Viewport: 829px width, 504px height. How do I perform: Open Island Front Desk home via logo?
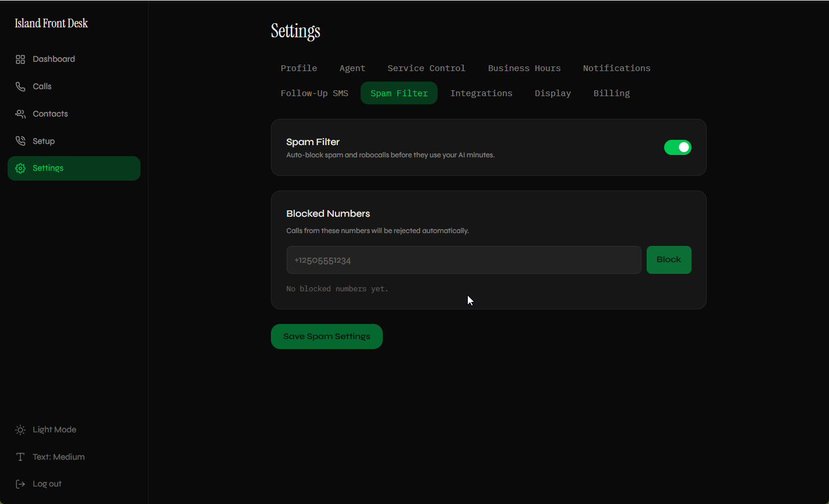pyautogui.click(x=51, y=23)
